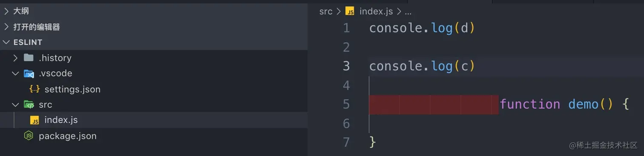This screenshot has height=156, width=644.
Task: Click the Node.js icon beside package.json
Action: [x=29, y=136]
